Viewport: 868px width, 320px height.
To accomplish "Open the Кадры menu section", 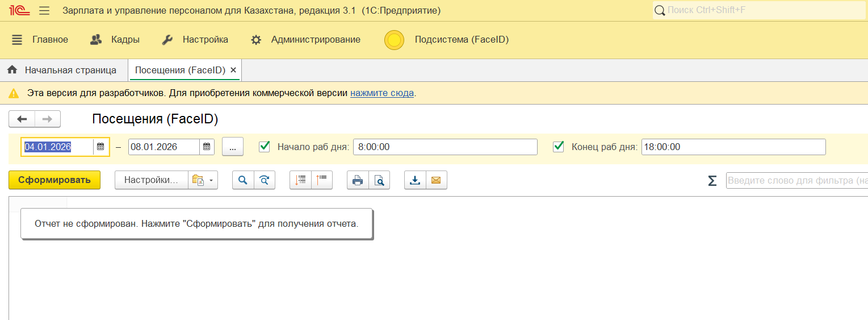I will [x=115, y=40].
